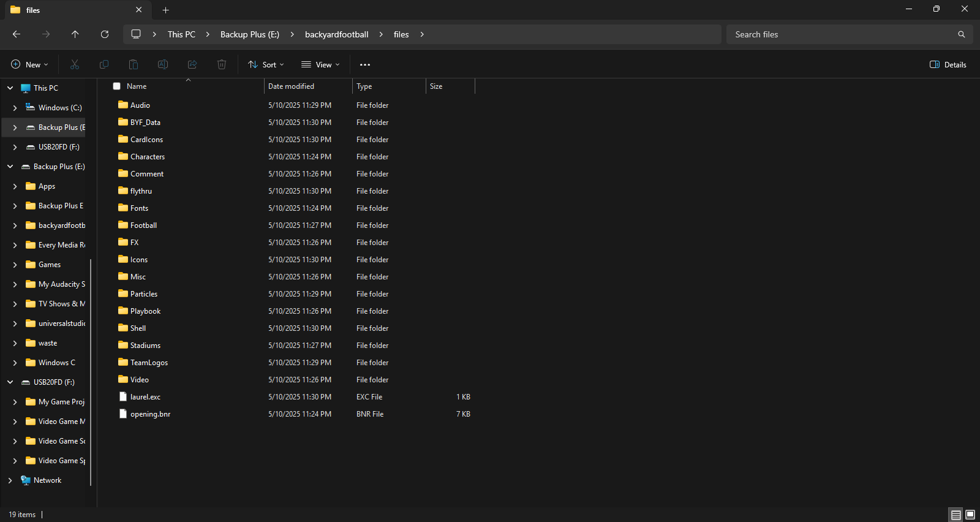This screenshot has height=522, width=980.
Task: Go back to previous folder
Action: 17,34
